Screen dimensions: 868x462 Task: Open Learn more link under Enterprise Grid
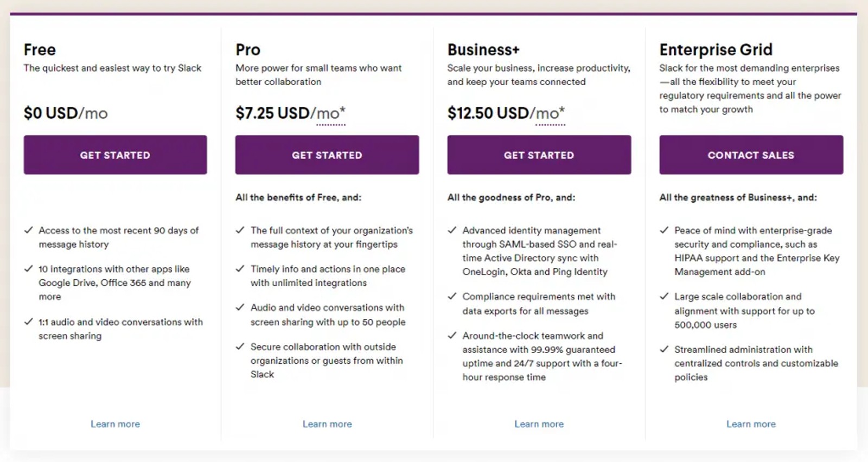(751, 424)
